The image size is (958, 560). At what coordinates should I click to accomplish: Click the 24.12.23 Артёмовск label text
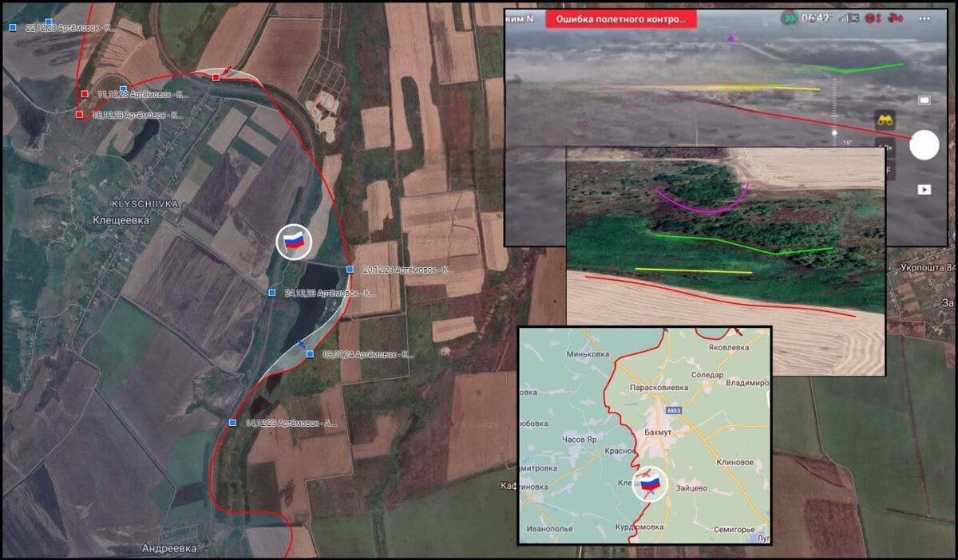[x=330, y=294]
